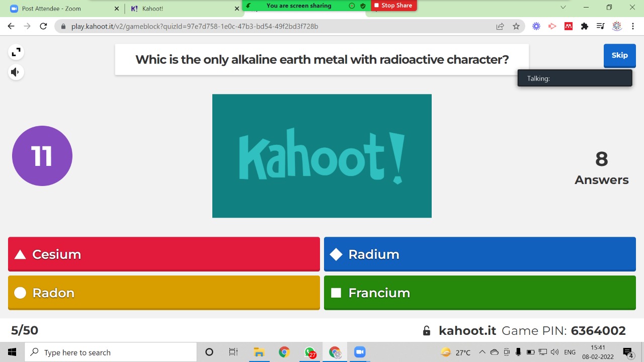Image resolution: width=644 pixels, height=362 pixels.
Task: Click the Meet Now camera tray icon
Action: [x=507, y=352]
